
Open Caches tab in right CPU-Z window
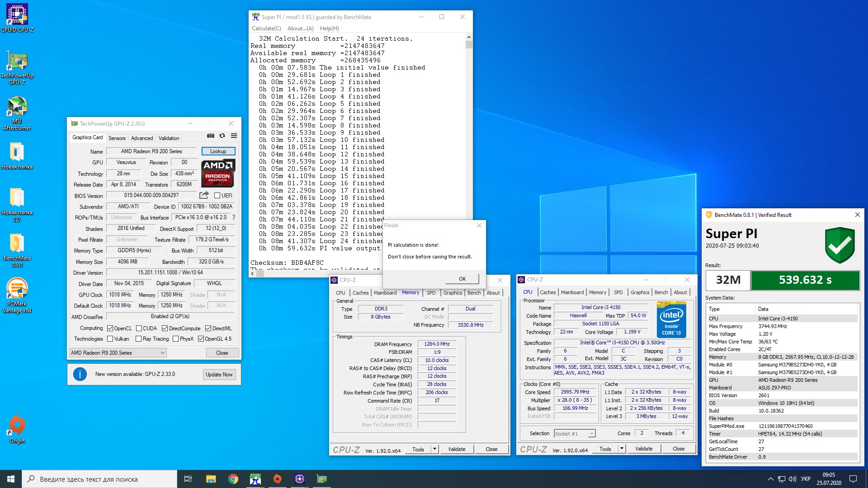pos(548,292)
